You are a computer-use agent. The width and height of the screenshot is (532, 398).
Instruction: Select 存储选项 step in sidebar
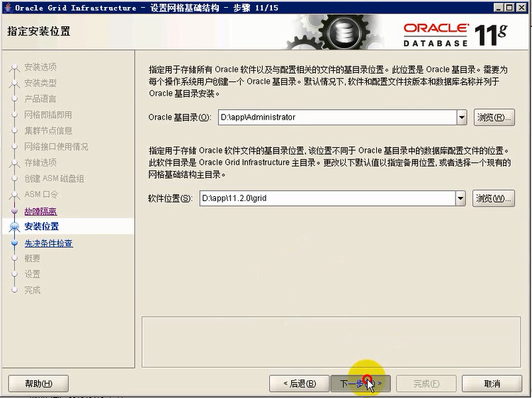click(40, 162)
